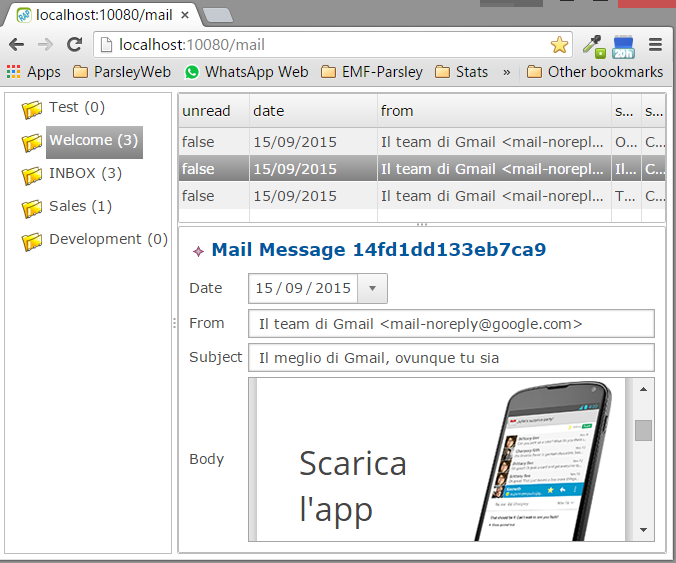
Task: Select the INBOX (3) folder
Action: tap(85, 173)
